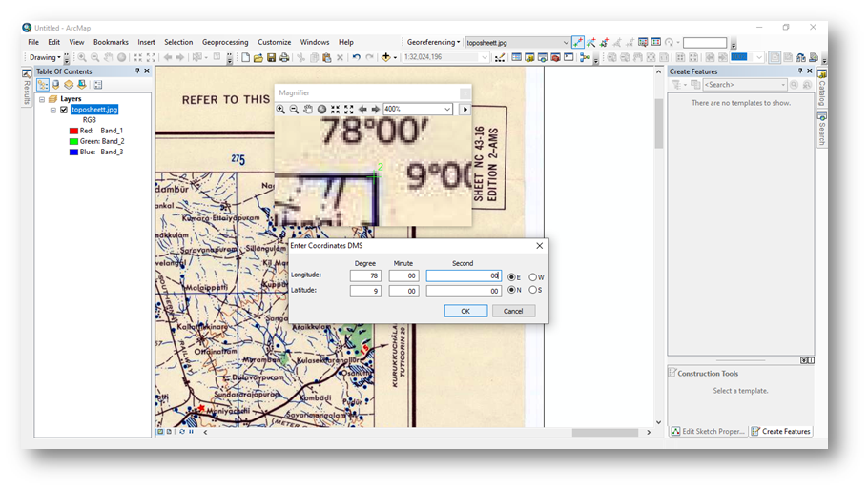
Task: Select the W longitude radio button
Action: click(x=532, y=277)
